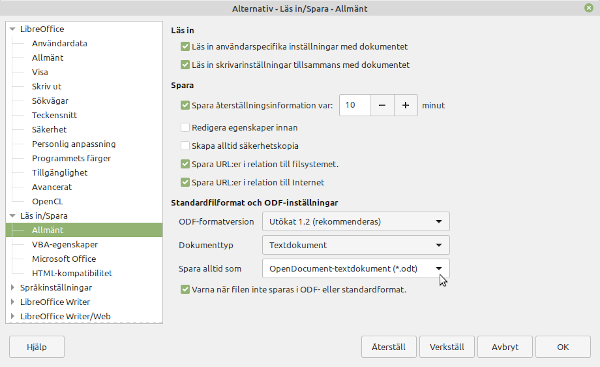Open HTML-kompatibilitet settings
The width and height of the screenshot is (600, 367).
click(72, 273)
